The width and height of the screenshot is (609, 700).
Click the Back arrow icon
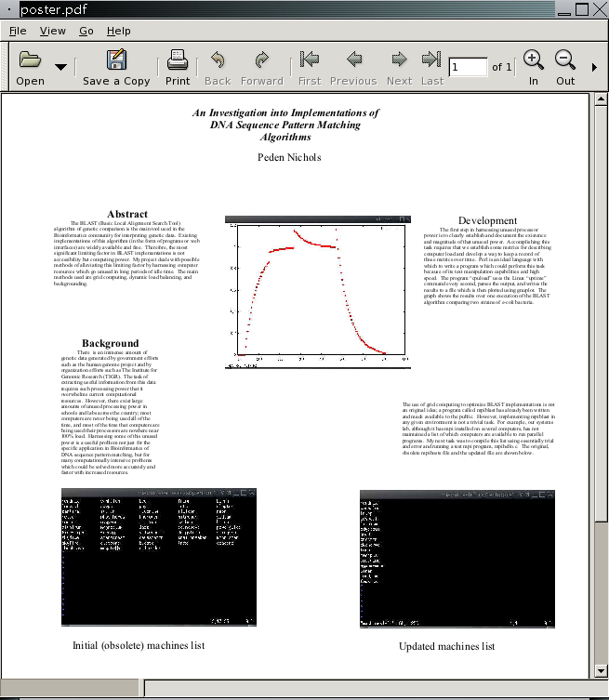point(218,59)
